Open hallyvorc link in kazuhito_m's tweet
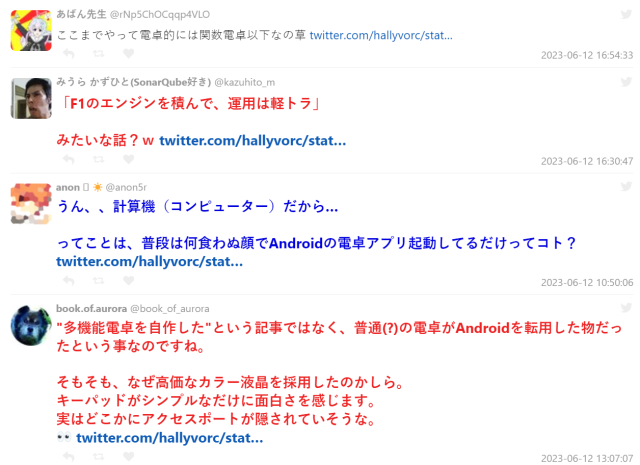 coord(253,141)
